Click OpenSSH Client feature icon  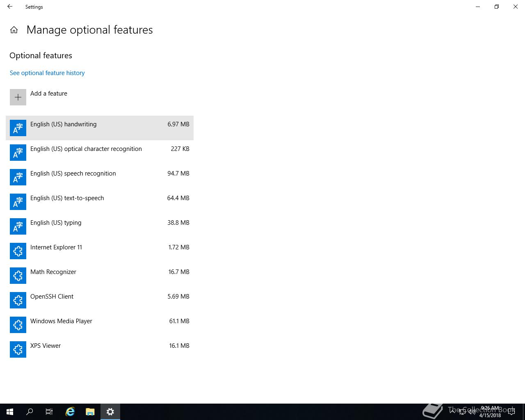[18, 300]
